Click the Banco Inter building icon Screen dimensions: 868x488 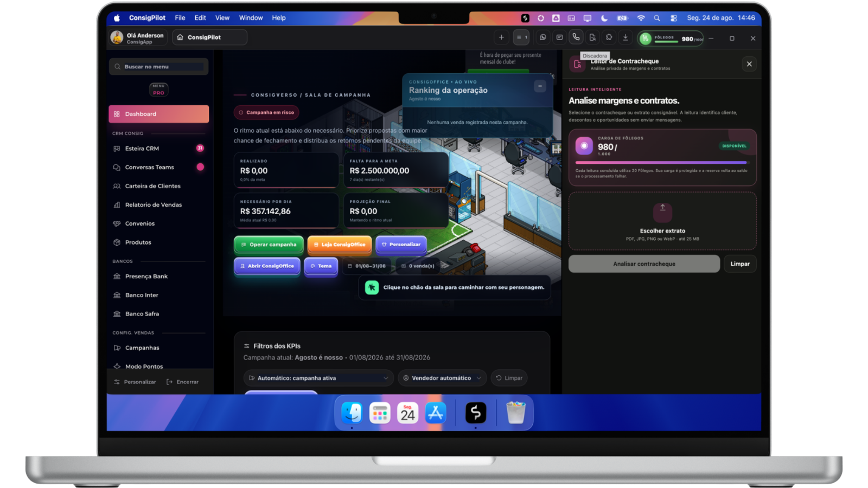(x=117, y=295)
